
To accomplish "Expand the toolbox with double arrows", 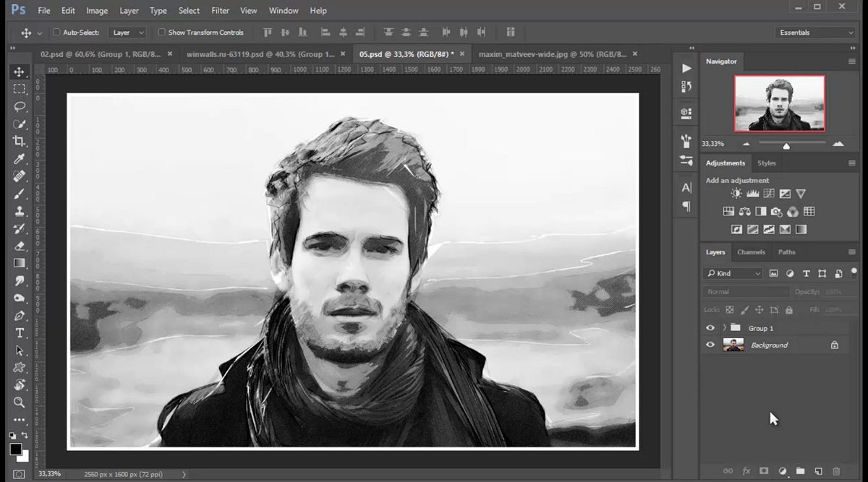I will [x=13, y=48].
